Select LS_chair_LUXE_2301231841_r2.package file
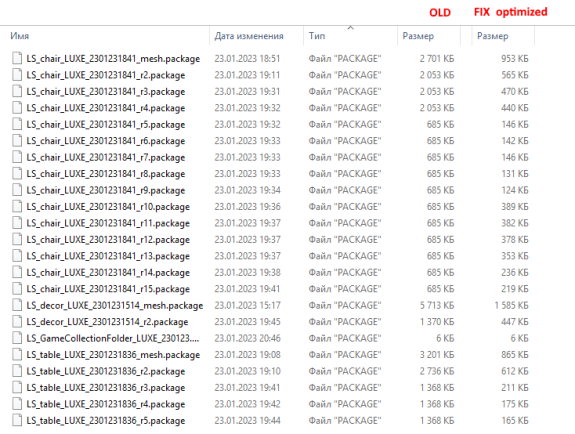Viewport: 575px width, 434px height. [106, 75]
